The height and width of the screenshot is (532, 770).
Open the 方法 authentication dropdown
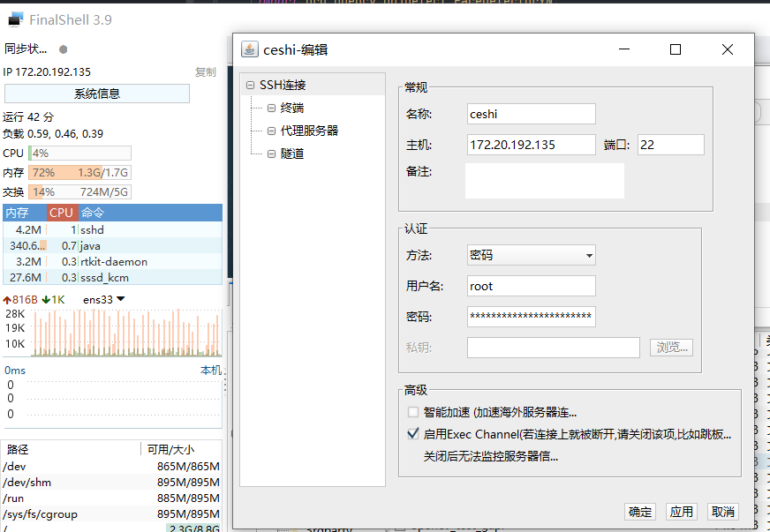532,255
